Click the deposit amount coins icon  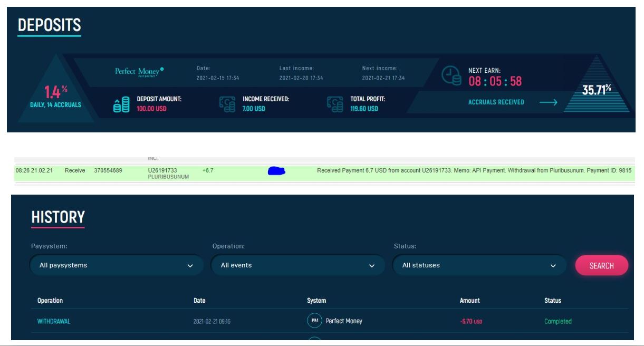[121, 104]
